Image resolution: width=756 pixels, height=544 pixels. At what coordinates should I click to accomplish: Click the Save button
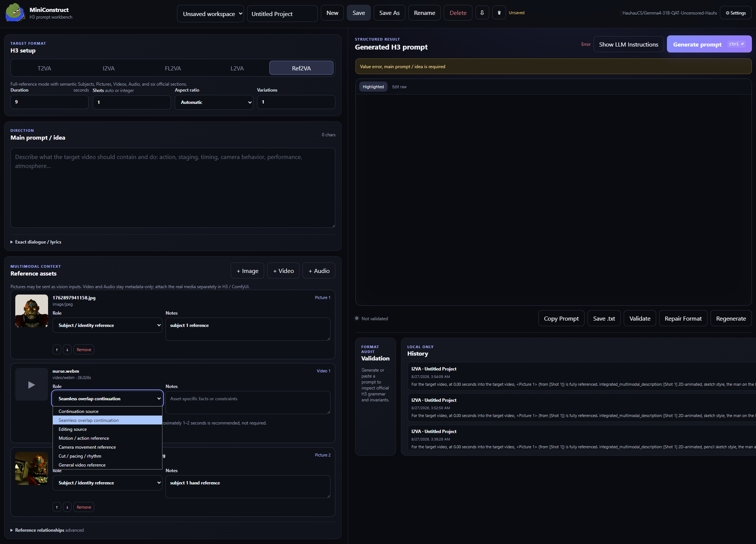[x=359, y=13]
